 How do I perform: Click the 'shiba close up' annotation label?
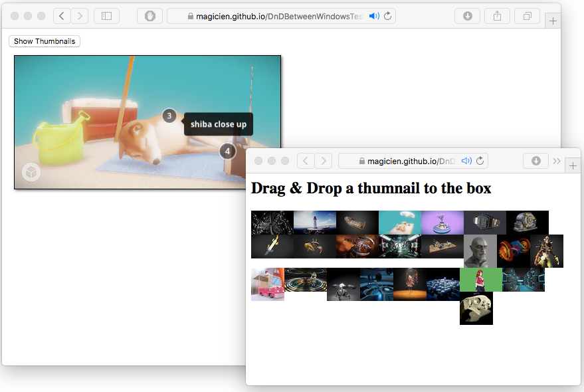coord(219,124)
